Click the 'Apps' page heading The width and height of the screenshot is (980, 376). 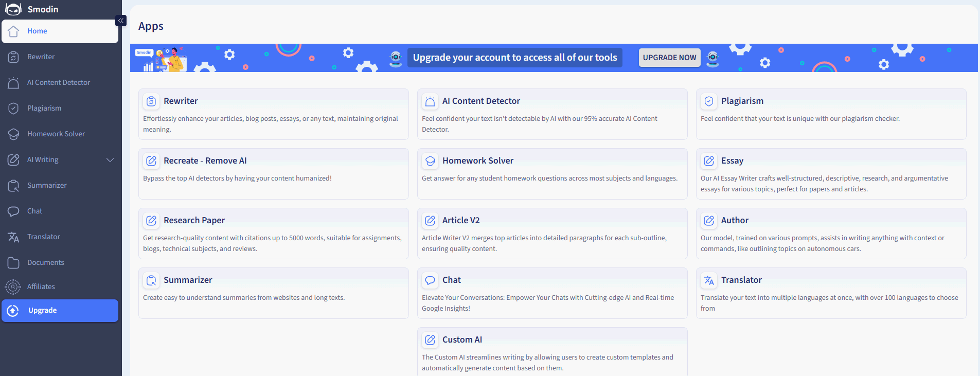pos(151,26)
